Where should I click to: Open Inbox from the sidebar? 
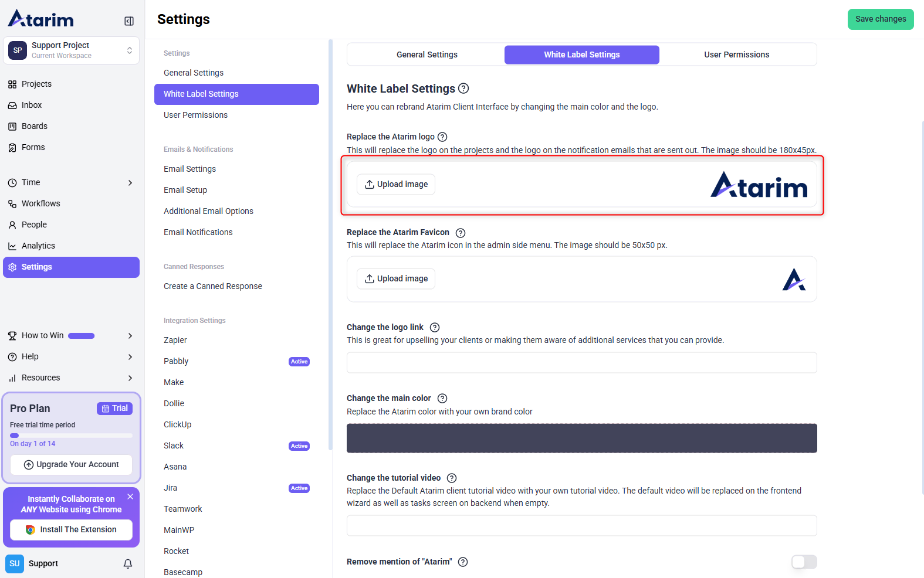(x=32, y=105)
